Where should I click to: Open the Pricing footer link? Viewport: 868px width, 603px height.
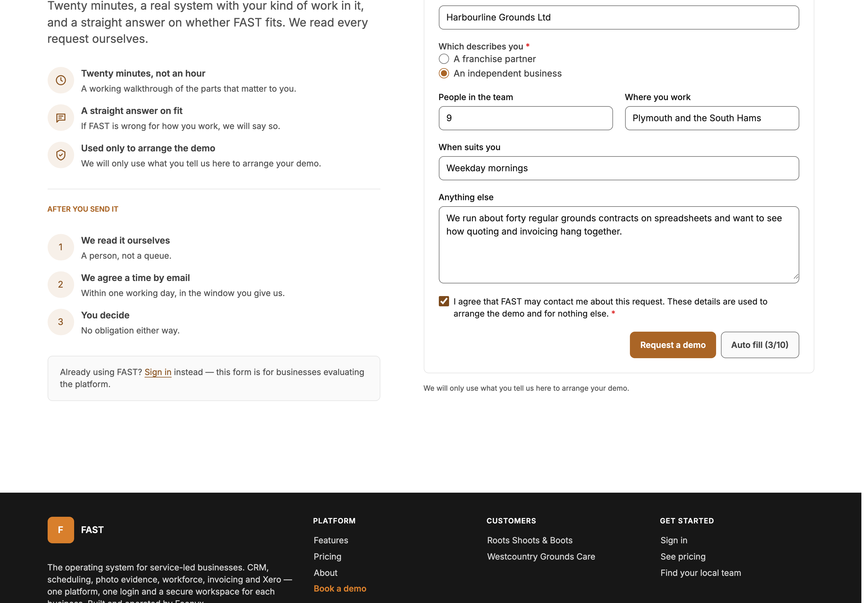pos(327,557)
